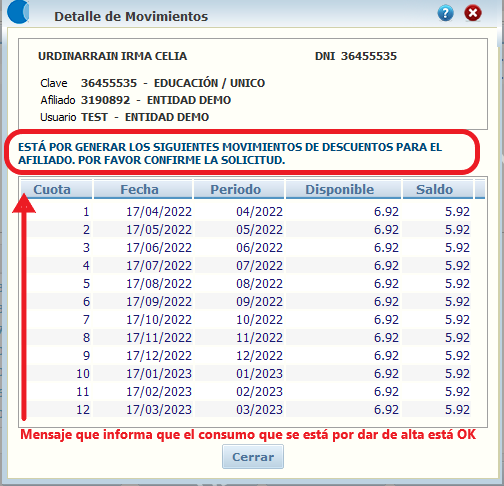Click the date 17/08/2022 cell
The width and height of the screenshot is (504, 486).
point(159,284)
